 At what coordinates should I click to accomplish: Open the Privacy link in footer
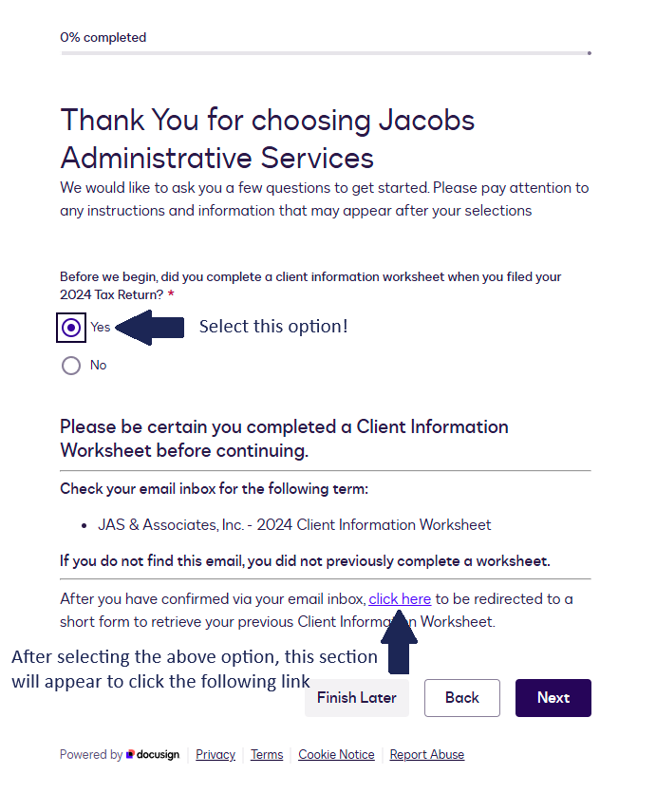(216, 755)
